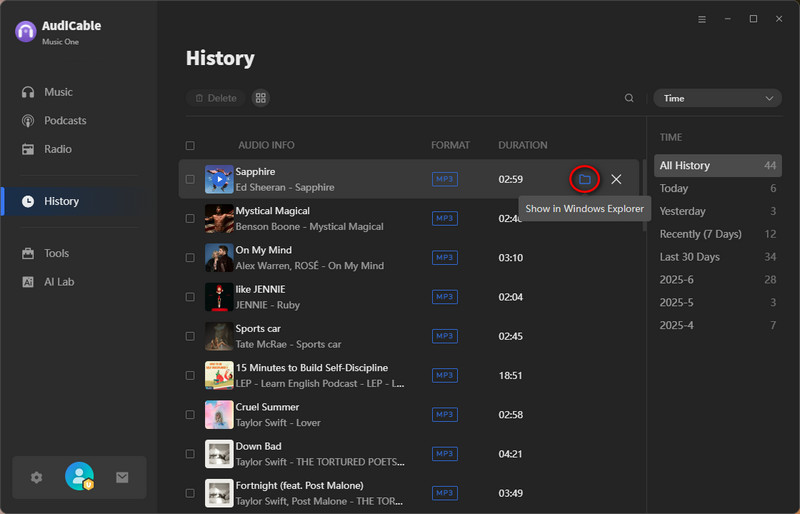Switch to grid view layout
The image size is (800, 514).
[261, 98]
